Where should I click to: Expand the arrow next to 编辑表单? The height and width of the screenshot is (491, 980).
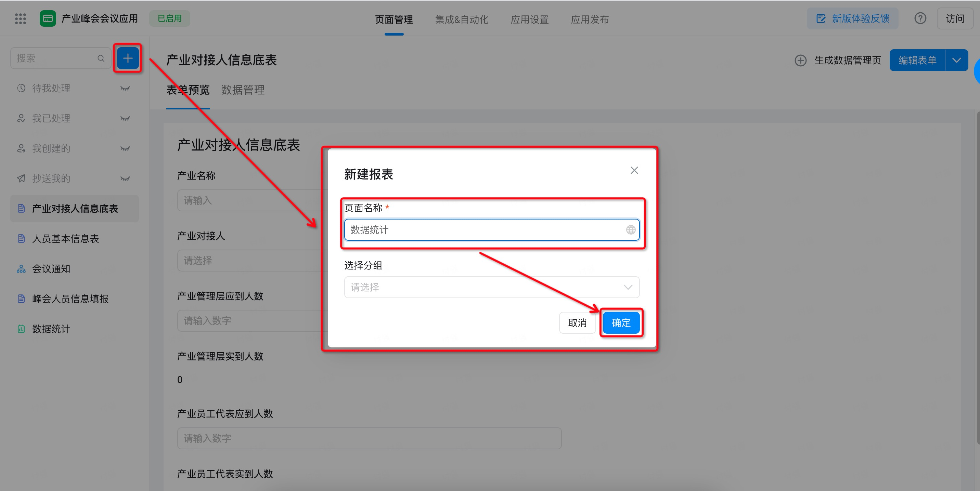point(956,60)
